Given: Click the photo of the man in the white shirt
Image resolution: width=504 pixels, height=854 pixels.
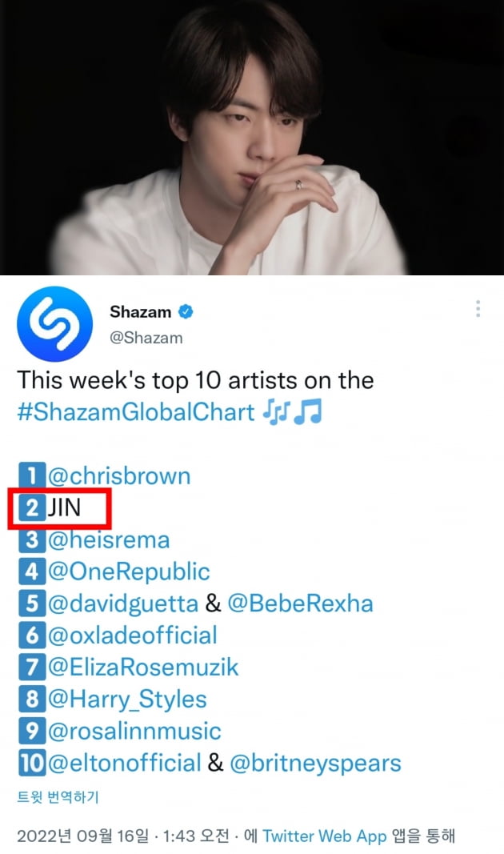Looking at the screenshot, I should pos(252,137).
